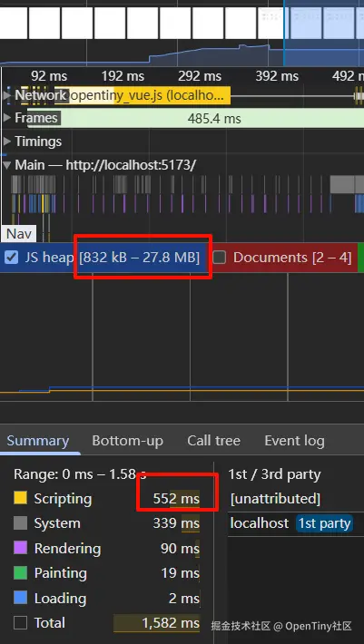Switch to the Call tree tab
This screenshot has width=364, height=644.
tap(213, 441)
